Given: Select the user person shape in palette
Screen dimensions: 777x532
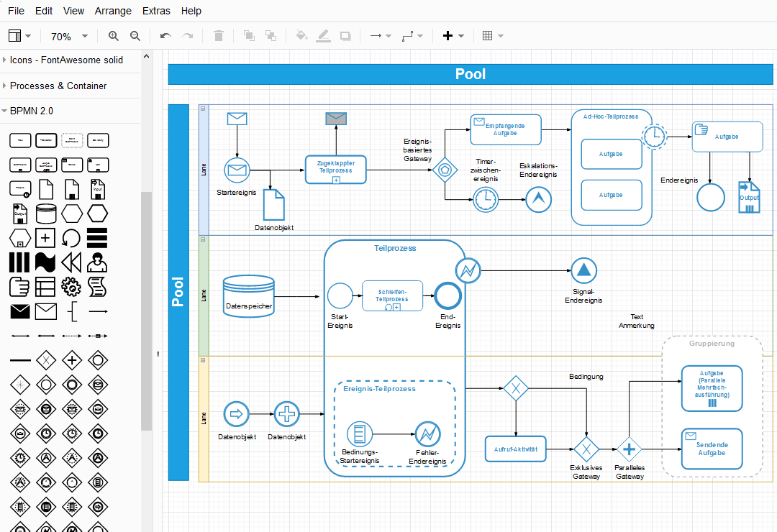Looking at the screenshot, I should 97,262.
